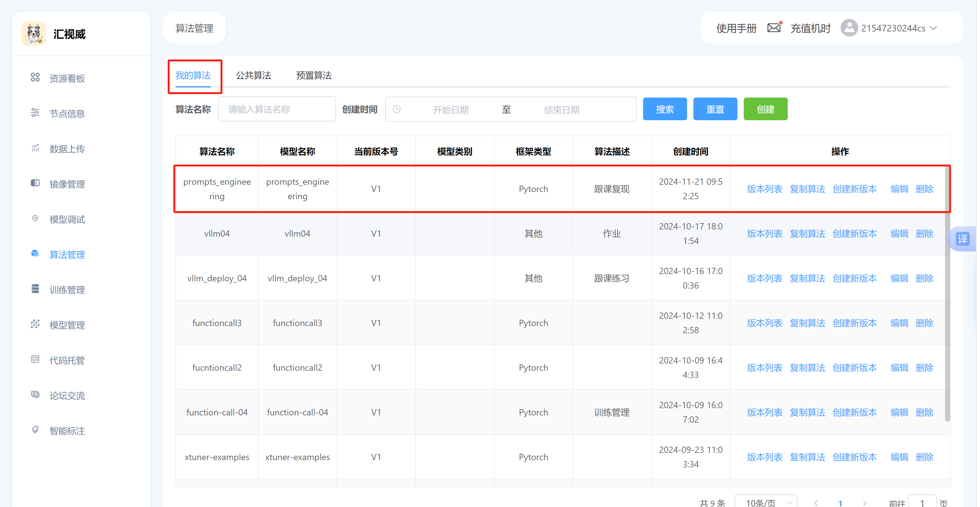
Task: Click the 节点信息 sliders icon
Action: [35, 113]
